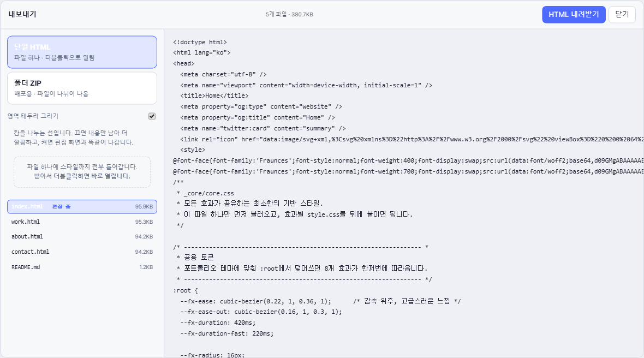Click the :root { code line

click(185, 290)
